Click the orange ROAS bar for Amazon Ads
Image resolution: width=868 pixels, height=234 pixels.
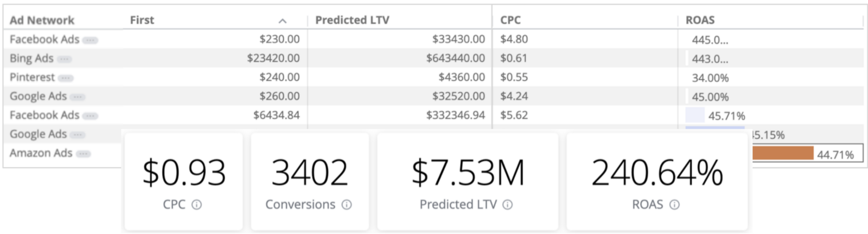coord(783,153)
